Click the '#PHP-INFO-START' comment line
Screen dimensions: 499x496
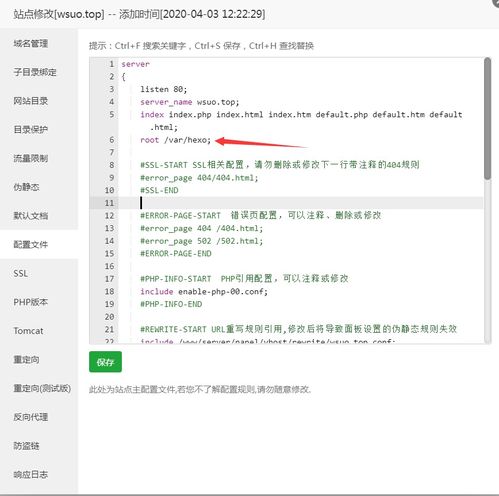(x=244, y=279)
